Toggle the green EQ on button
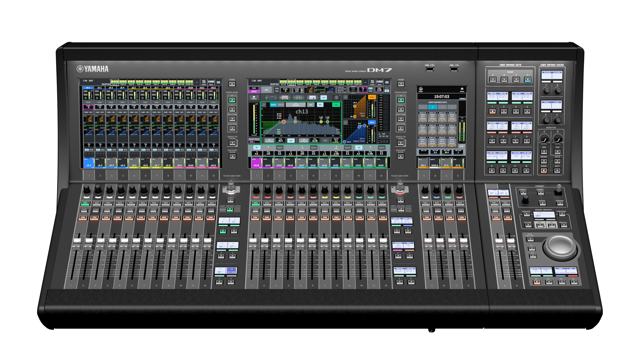The image size is (640, 364). click(336, 105)
